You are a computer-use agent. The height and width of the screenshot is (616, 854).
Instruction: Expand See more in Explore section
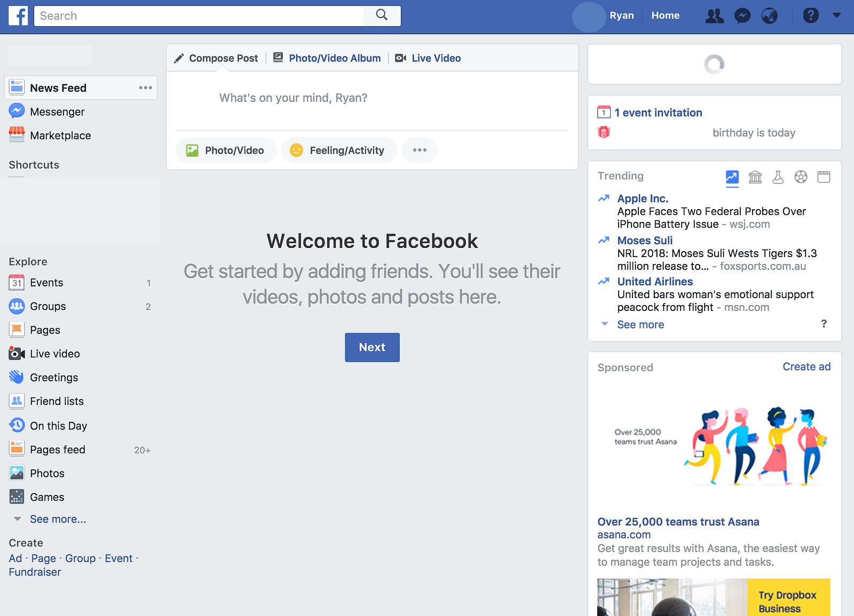58,519
